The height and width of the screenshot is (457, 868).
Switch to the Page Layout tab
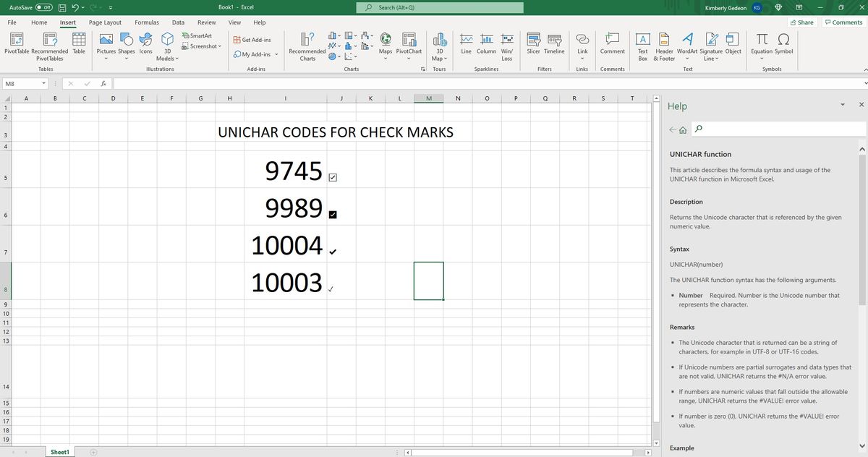click(x=105, y=22)
